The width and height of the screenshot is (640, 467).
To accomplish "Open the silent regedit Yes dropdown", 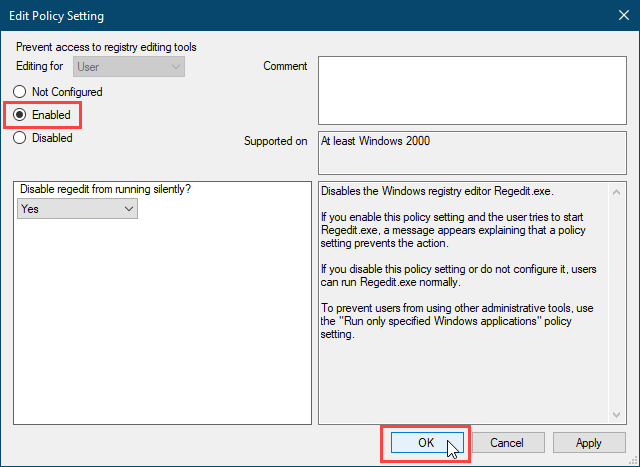I will (78, 209).
